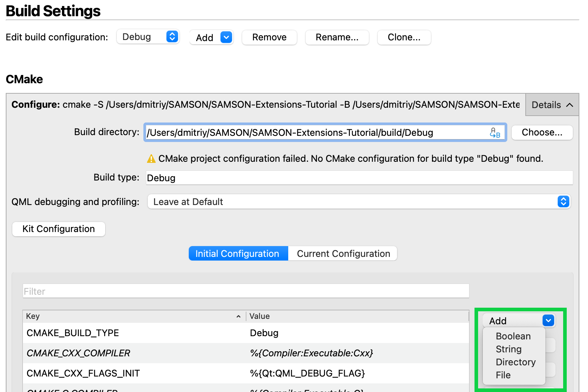Select File from the Add menu
This screenshot has height=392, width=588.
point(503,375)
